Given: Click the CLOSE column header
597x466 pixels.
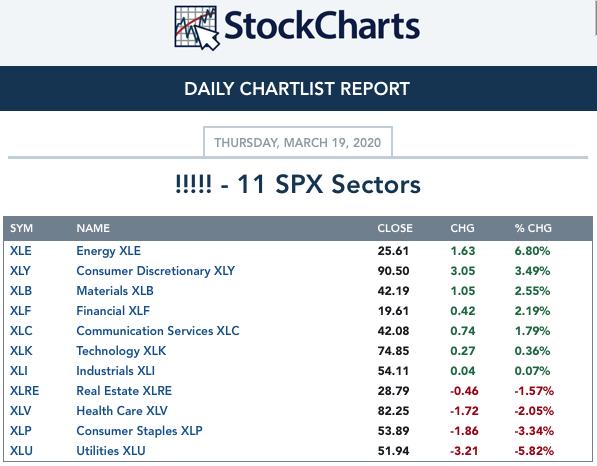Looking at the screenshot, I should tap(395, 228).
